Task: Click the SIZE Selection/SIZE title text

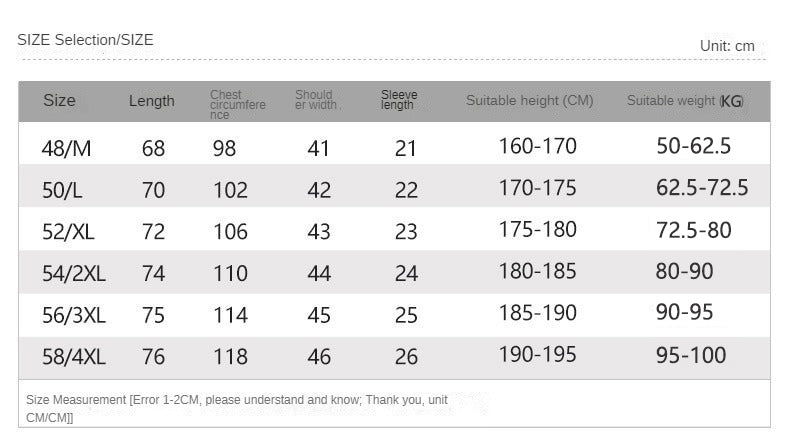Action: click(85, 40)
